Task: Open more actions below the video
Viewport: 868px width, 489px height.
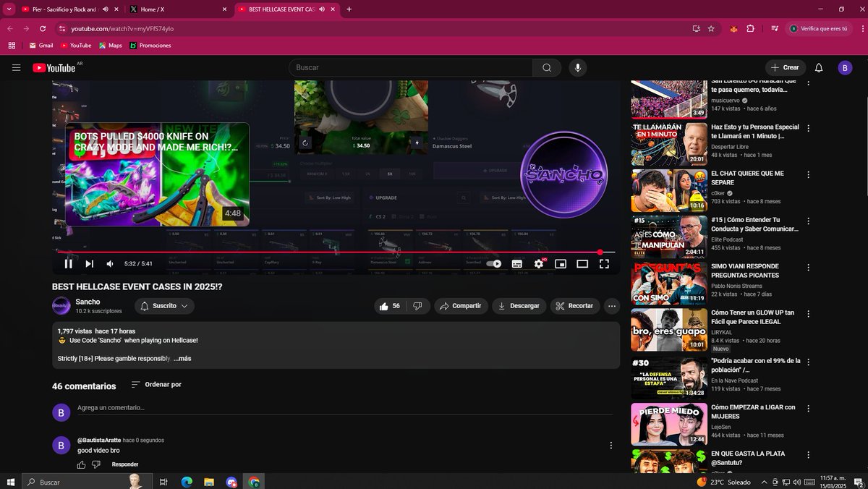Action: (x=612, y=306)
